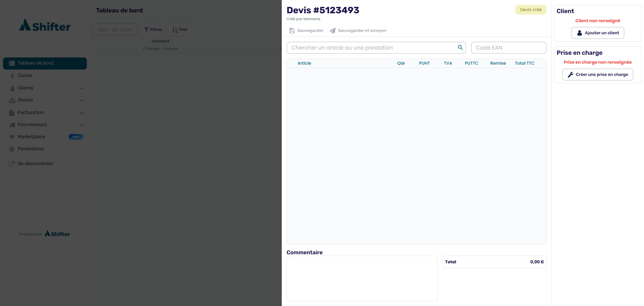
Task: Click the Facturation document icon
Action: 12,113
